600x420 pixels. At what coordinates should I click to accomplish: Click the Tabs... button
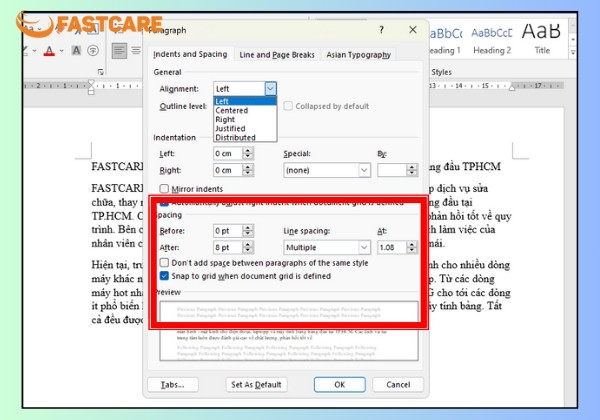pos(173,384)
